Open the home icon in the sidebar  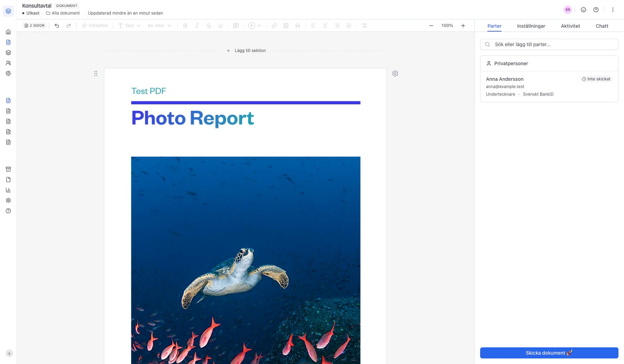[8, 32]
